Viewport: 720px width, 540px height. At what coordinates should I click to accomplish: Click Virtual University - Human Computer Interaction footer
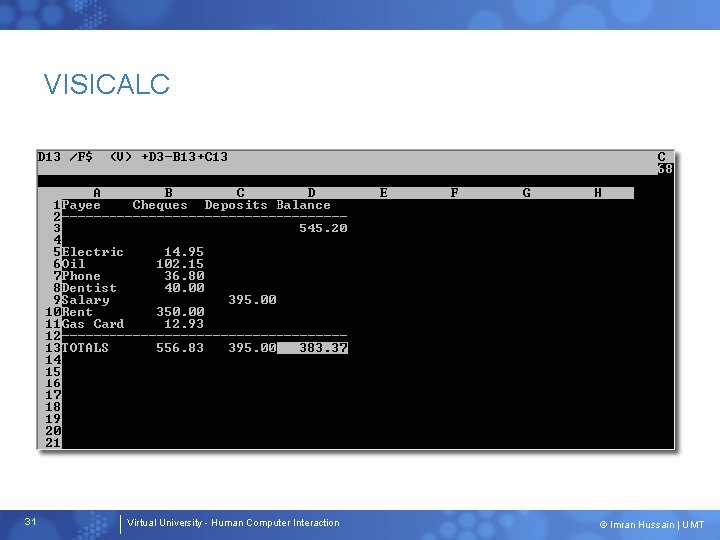point(233,523)
